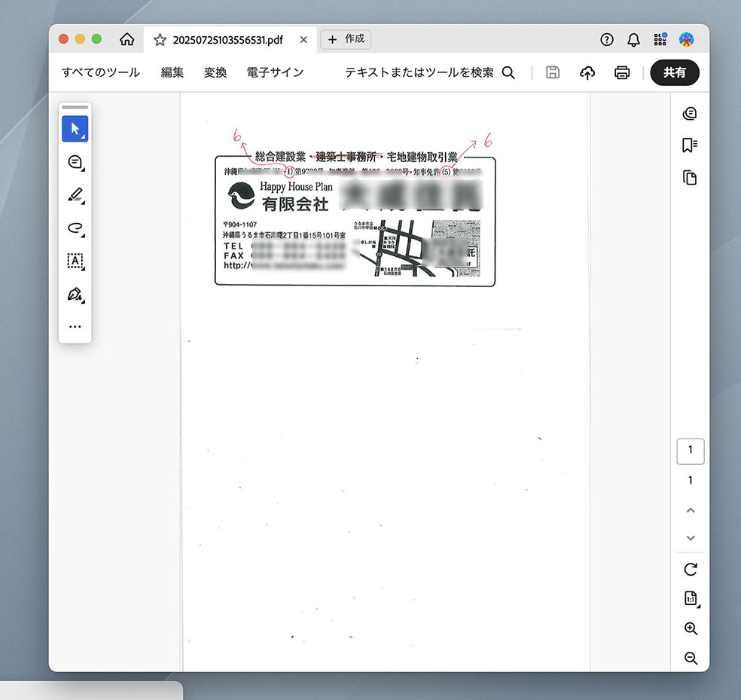
Task: Open the apps grid icon
Action: point(660,39)
